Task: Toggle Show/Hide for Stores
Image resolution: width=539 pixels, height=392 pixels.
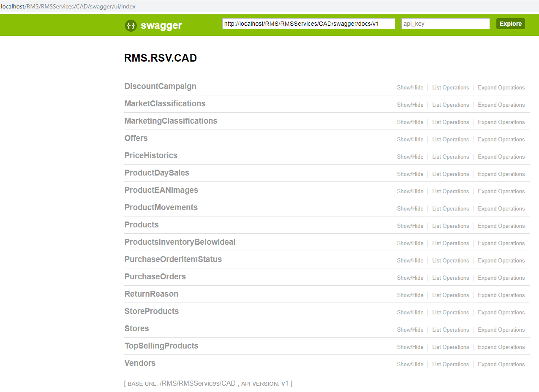Action: tap(410, 330)
